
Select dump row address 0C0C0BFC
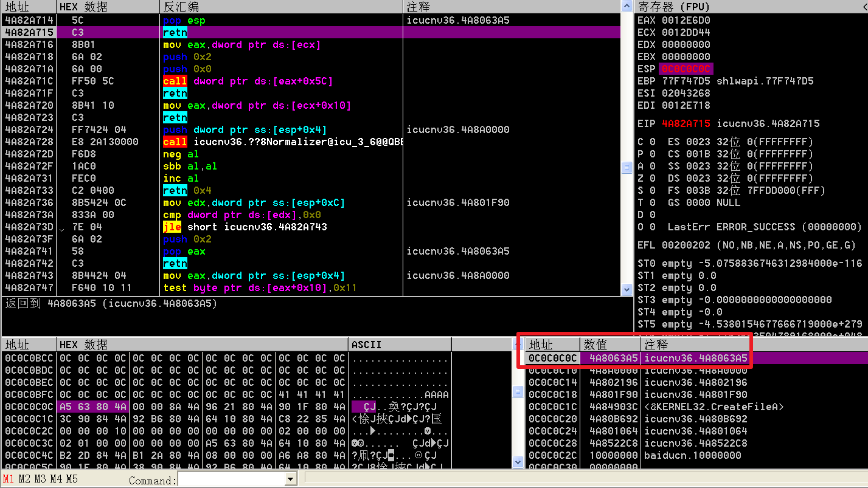pyautogui.click(x=29, y=394)
